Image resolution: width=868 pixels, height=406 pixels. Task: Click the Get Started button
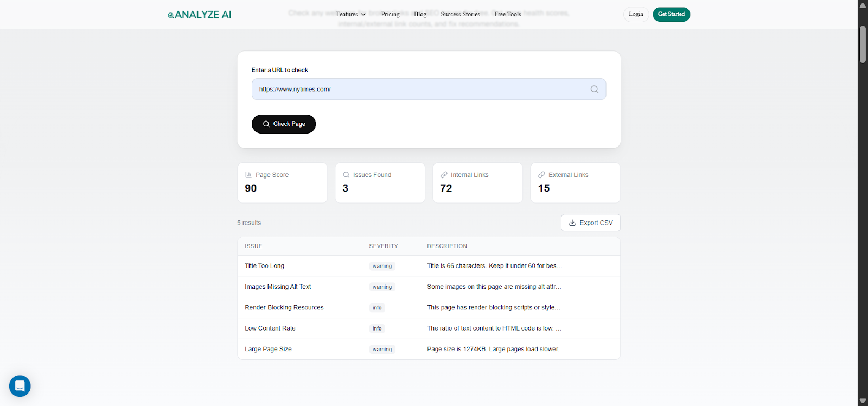tap(671, 14)
